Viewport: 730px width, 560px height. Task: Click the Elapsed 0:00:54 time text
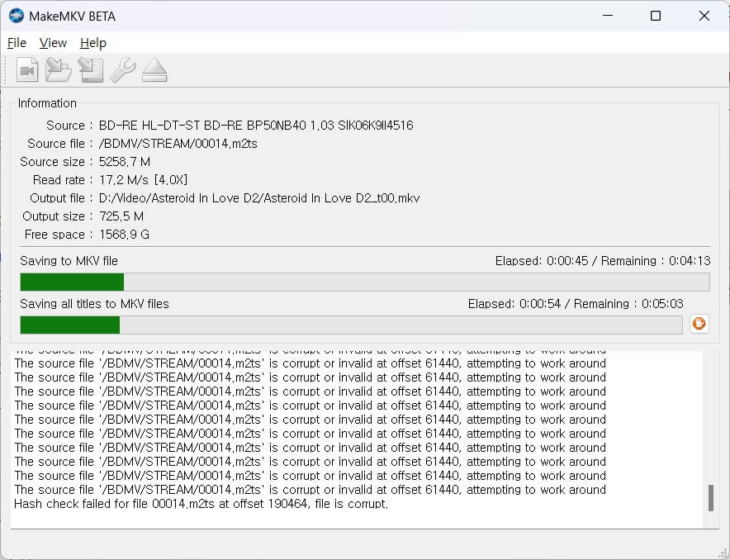(x=514, y=303)
